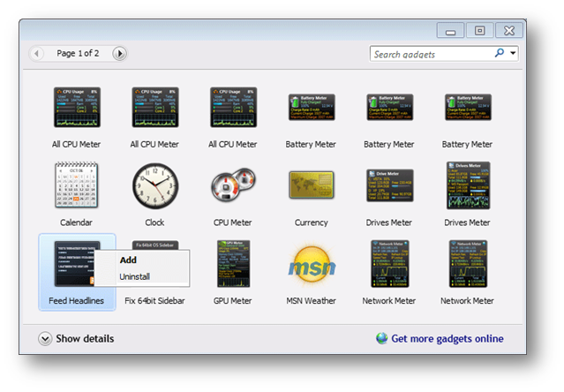This screenshot has width=564, height=392.
Task: Minimize the gadget gallery window
Action: coord(450,31)
